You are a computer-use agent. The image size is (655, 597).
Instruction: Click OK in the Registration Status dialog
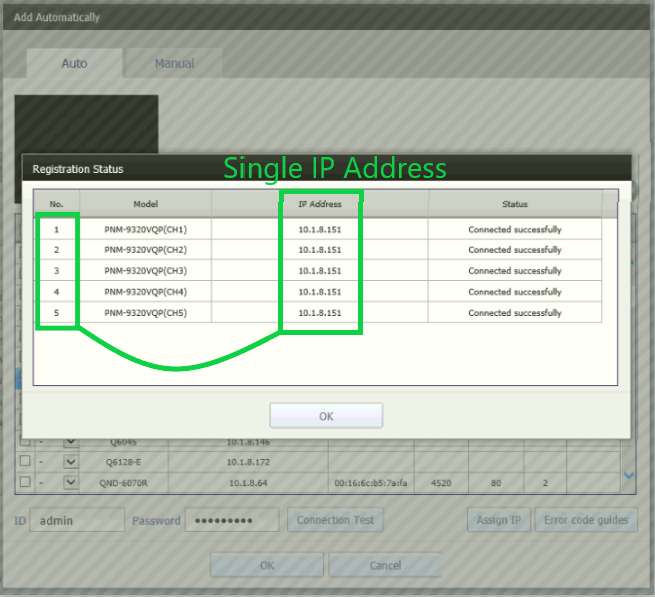326,416
